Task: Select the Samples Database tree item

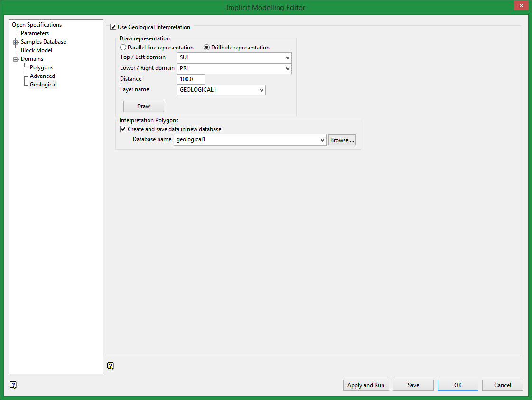Action: pyautogui.click(x=44, y=41)
